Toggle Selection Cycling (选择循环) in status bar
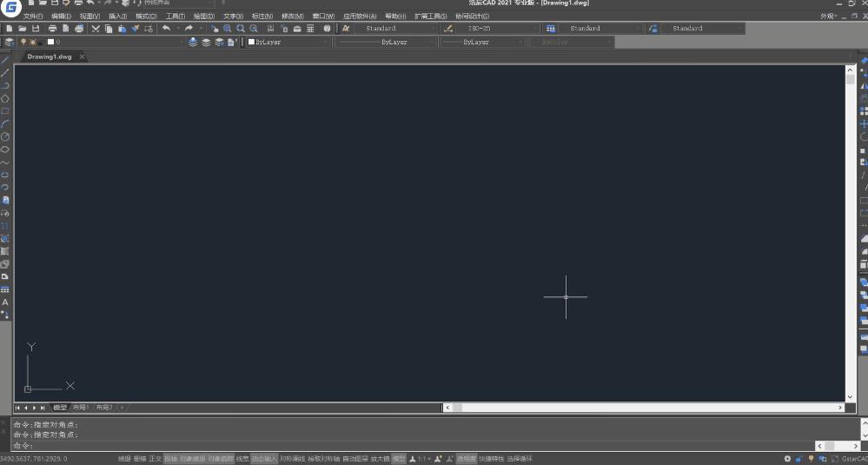The width and height of the screenshot is (868, 465). point(520,459)
